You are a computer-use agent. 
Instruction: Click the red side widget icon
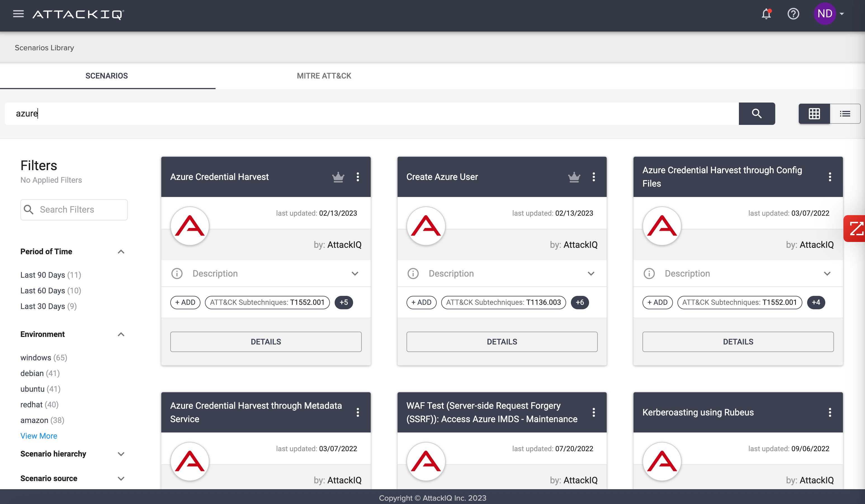[856, 229]
